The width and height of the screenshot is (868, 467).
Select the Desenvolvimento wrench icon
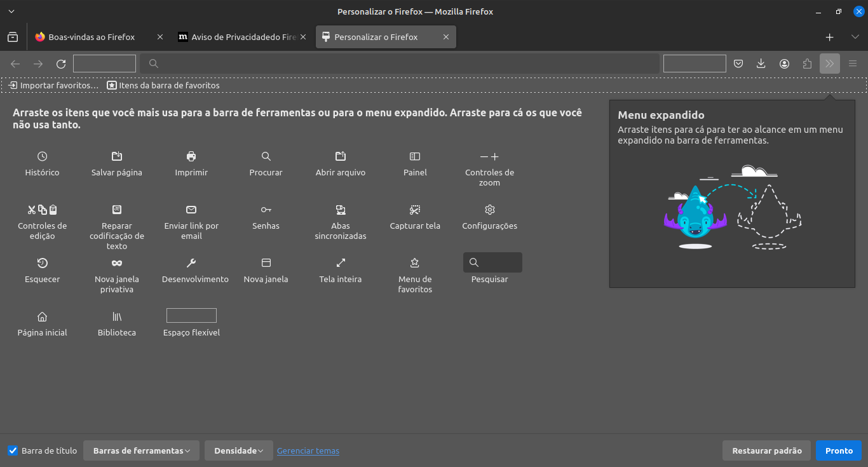(191, 263)
